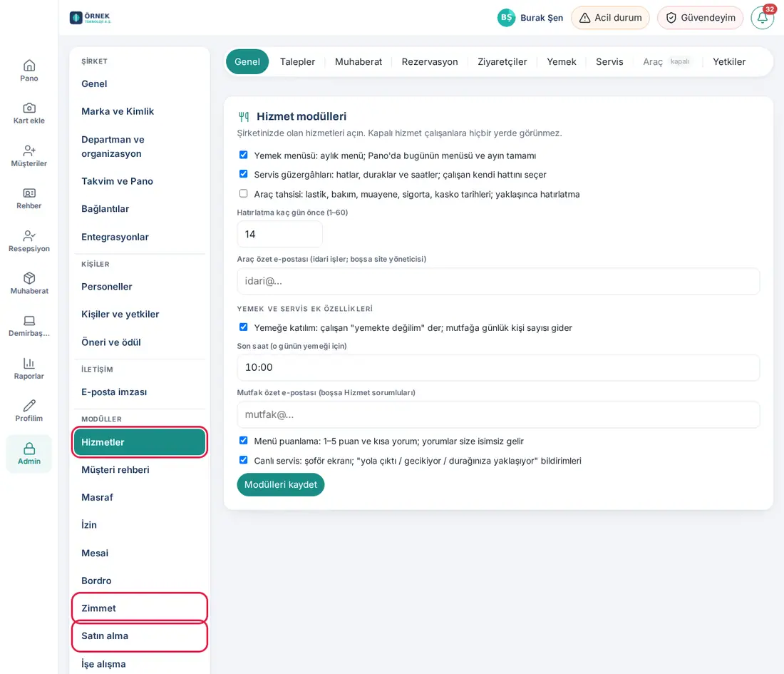Switch to the Talepler tab

coord(297,62)
